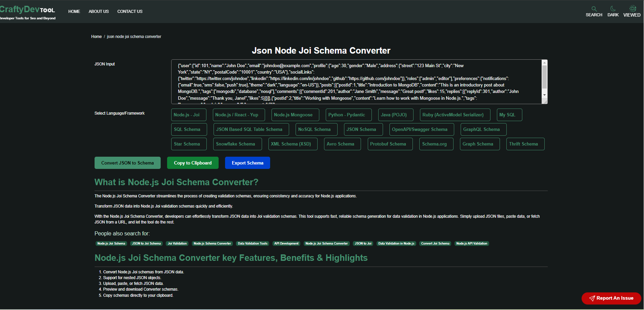Open the Contact Us menu item

tap(130, 12)
